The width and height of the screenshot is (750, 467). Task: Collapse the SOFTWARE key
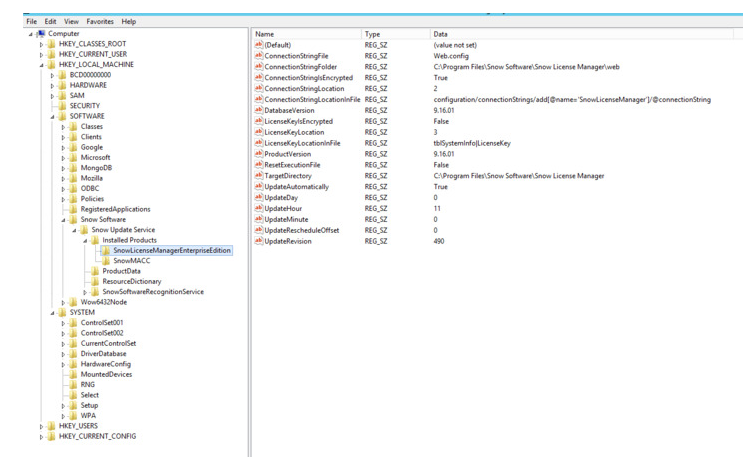[53, 117]
